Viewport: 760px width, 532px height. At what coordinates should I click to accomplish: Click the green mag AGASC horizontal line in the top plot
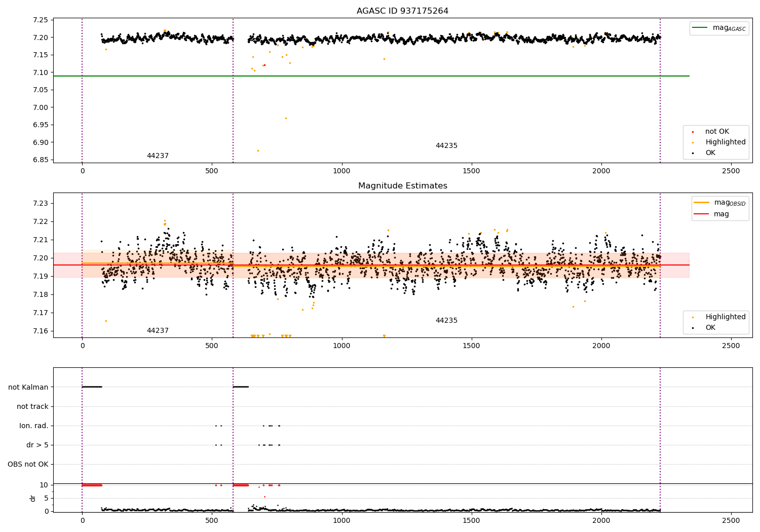tap(371, 76)
